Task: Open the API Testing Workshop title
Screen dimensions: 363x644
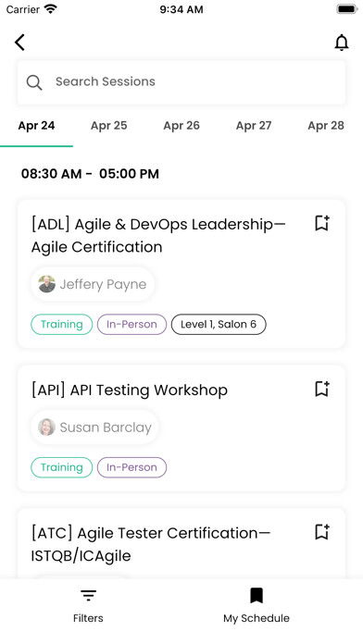Action: point(130,390)
